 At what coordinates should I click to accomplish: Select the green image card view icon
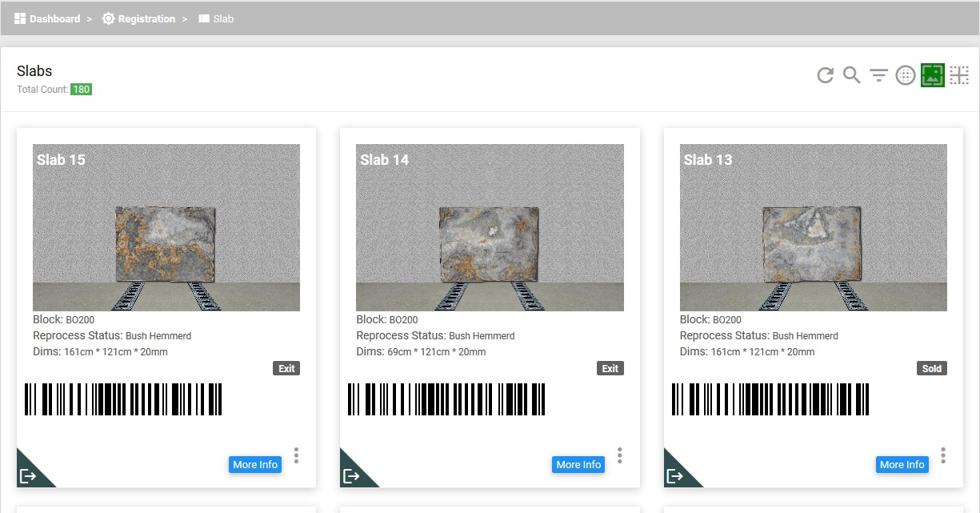pyautogui.click(x=933, y=75)
